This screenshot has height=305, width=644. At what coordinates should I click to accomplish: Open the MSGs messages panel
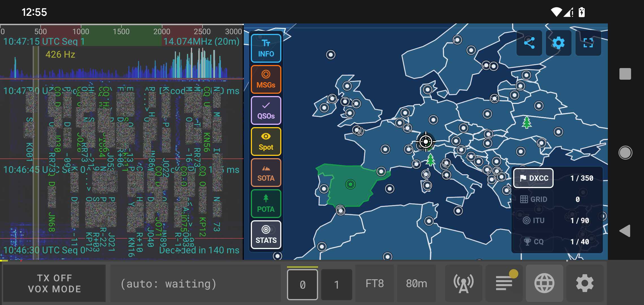pos(266,79)
